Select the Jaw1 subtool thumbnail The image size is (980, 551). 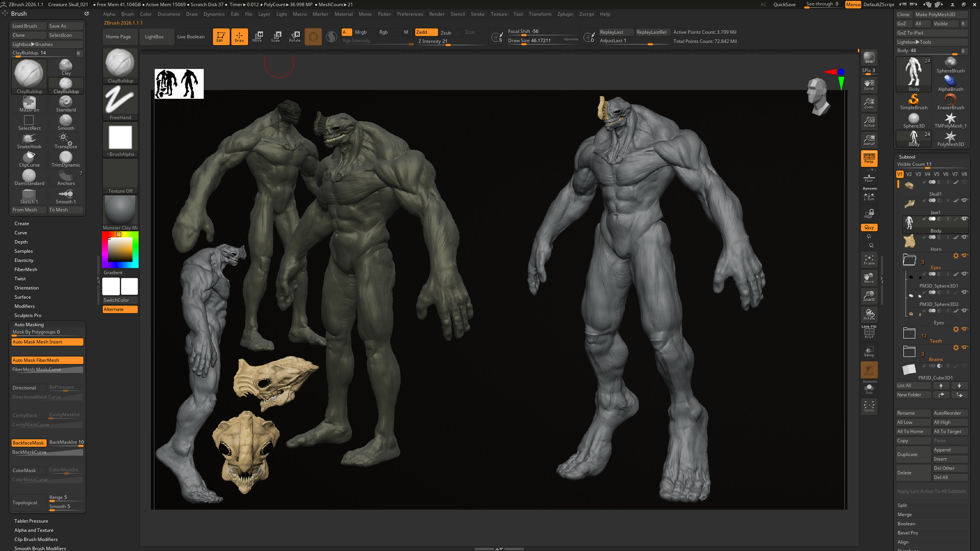(909, 203)
